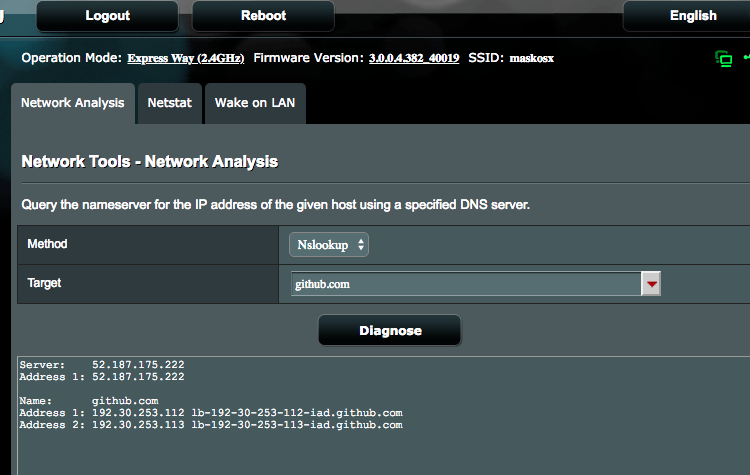This screenshot has height=475, width=750.
Task: Open the firmware version 3.0.0.4.382_40019 link
Action: [414, 58]
